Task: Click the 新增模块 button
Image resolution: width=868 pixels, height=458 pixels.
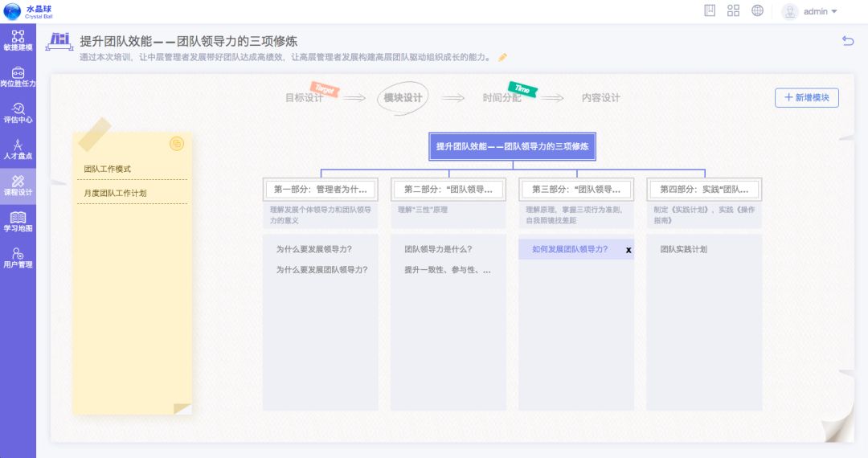Action: click(x=806, y=97)
